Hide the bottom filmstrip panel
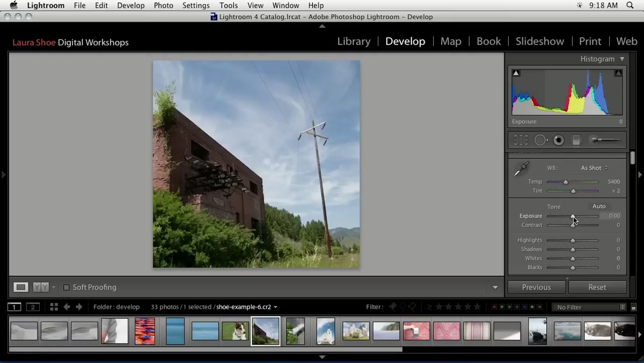The image size is (644, 363). point(322,357)
